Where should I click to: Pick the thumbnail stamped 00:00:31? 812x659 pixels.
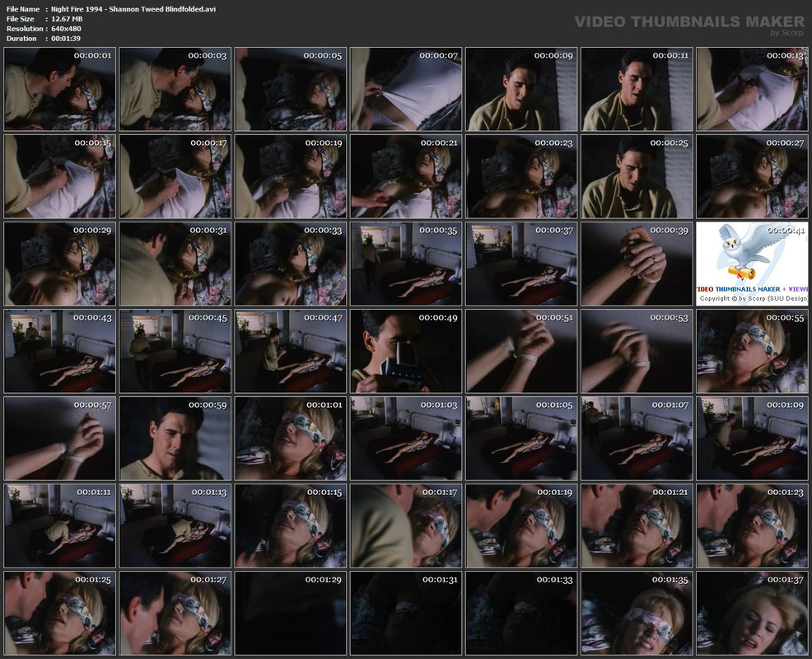175,264
